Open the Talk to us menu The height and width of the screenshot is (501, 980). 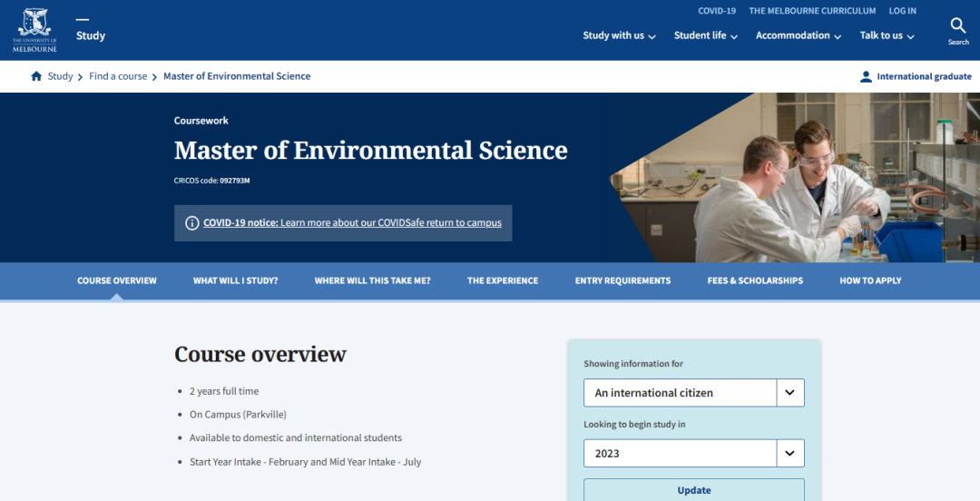click(x=887, y=36)
